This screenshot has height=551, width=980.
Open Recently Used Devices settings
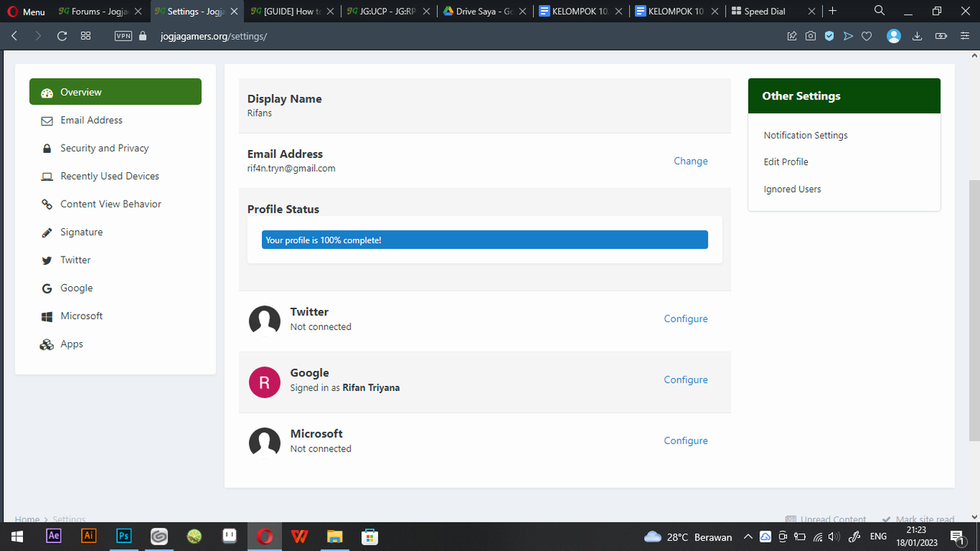tap(116, 176)
